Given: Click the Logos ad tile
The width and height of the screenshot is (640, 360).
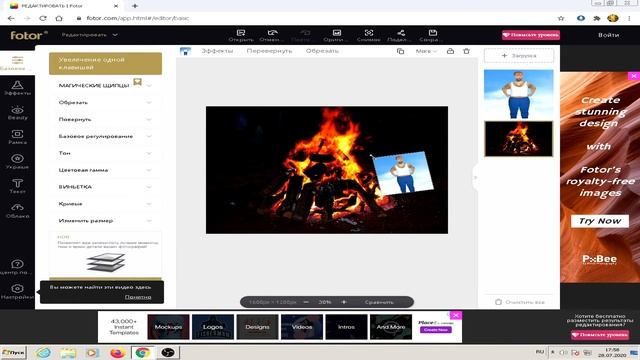Looking at the screenshot, I should (213, 327).
